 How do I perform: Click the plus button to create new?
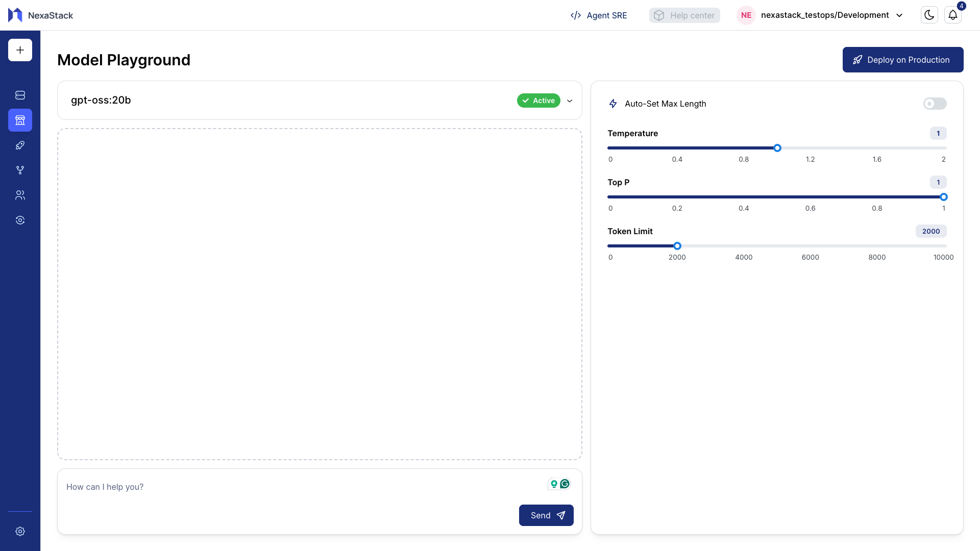20,49
